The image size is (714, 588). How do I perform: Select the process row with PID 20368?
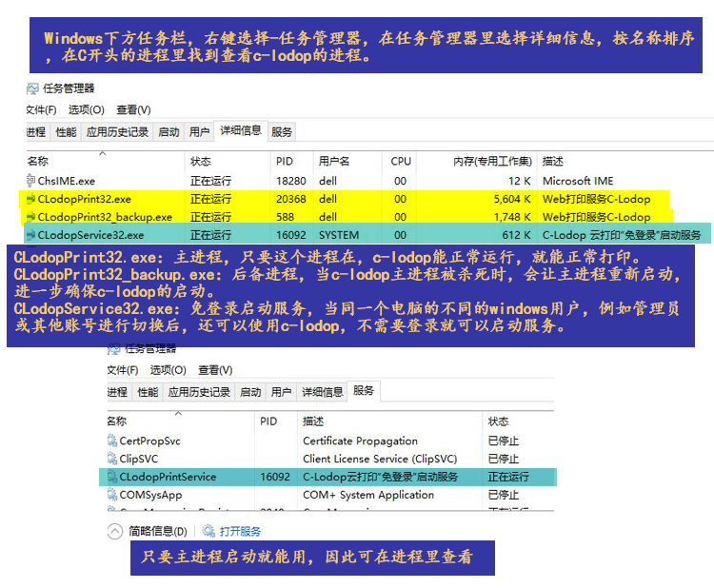(x=290, y=200)
